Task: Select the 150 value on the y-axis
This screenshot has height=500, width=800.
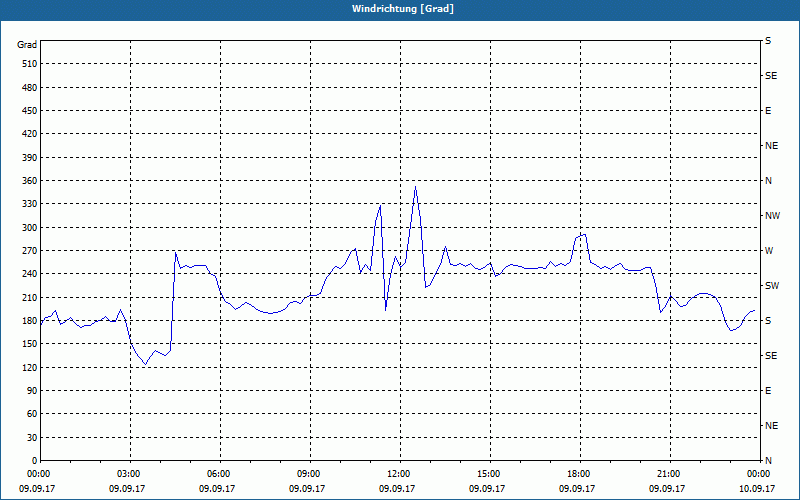Action: click(x=30, y=344)
